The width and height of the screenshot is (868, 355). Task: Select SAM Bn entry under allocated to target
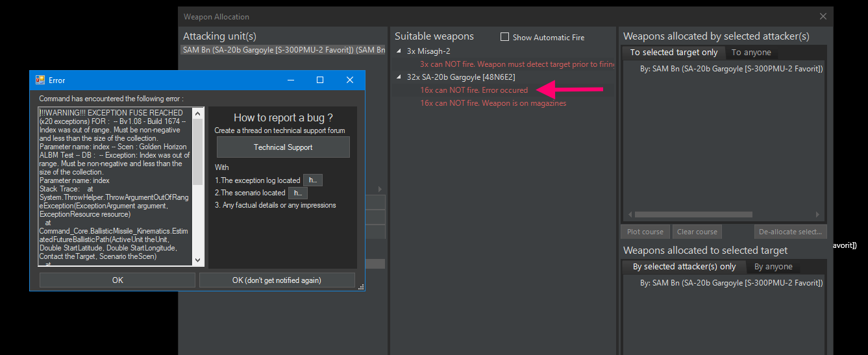(732, 283)
